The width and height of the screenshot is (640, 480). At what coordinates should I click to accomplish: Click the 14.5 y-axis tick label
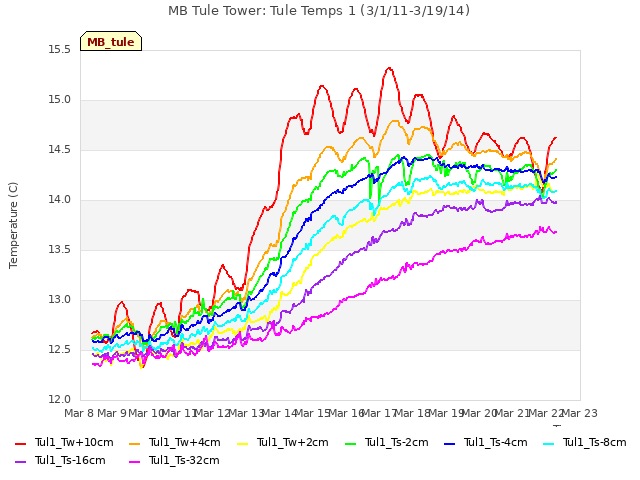[x=60, y=150]
